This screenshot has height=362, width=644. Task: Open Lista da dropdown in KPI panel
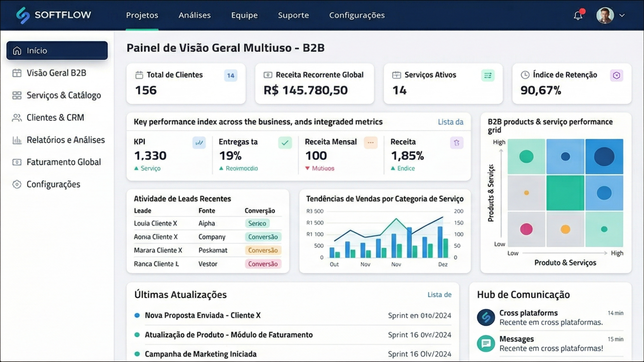pos(450,122)
